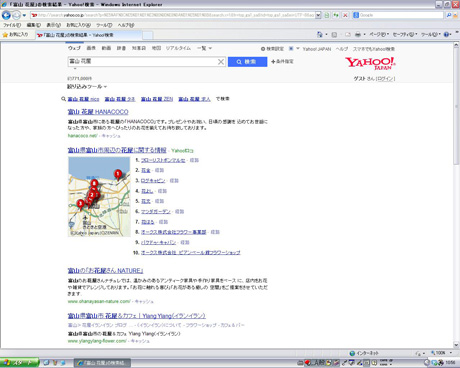Open the 一覧 dropdown in the search tabs
The width and height of the screenshot is (460, 368).
[x=204, y=48]
